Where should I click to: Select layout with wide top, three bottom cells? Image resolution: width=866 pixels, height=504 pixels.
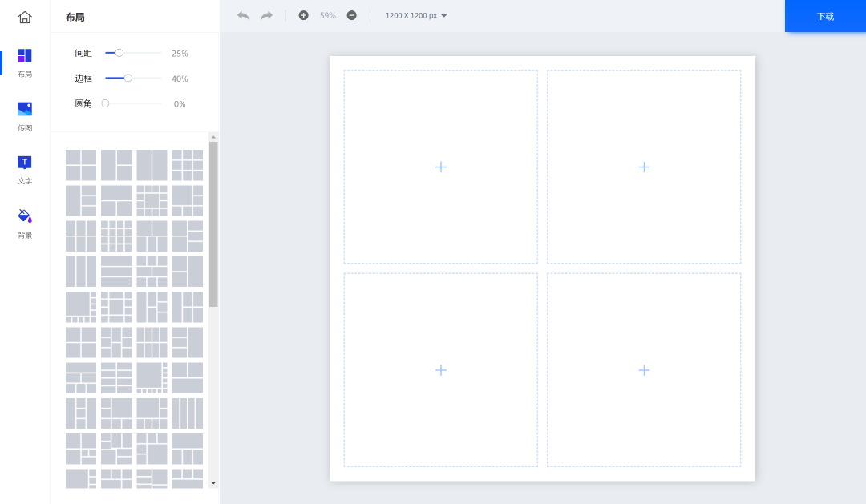click(x=187, y=448)
